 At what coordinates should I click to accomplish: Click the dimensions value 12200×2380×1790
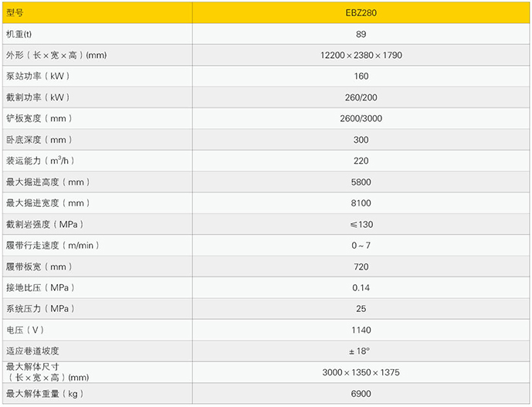tap(361, 56)
